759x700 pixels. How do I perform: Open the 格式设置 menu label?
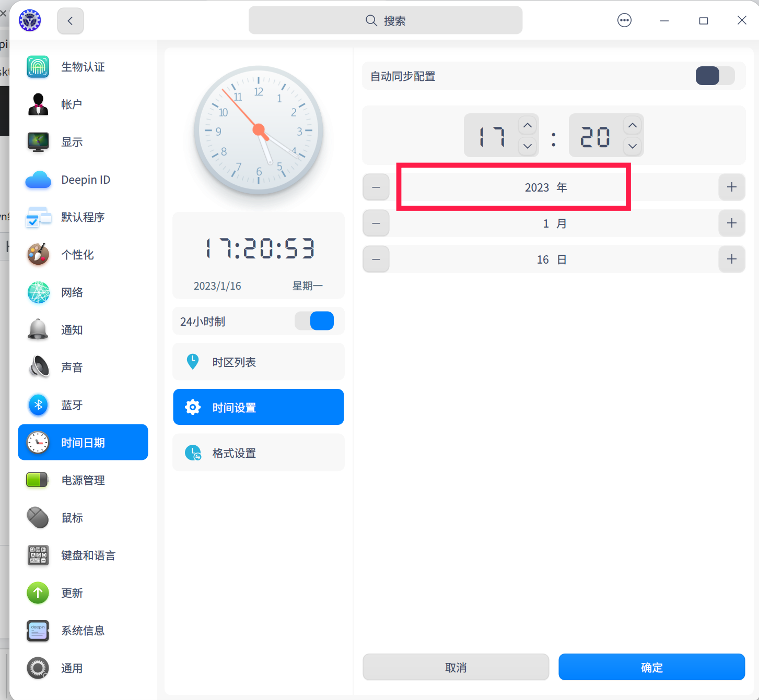click(x=234, y=453)
